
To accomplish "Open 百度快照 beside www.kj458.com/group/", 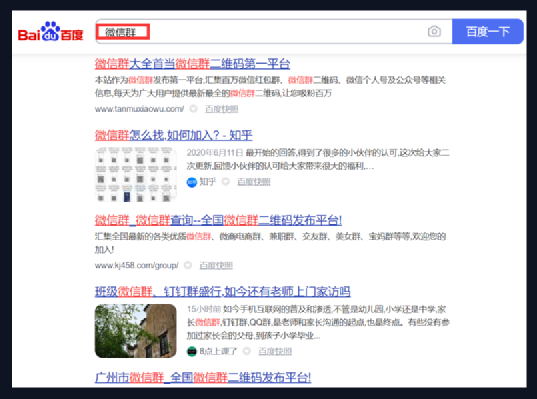I will (x=216, y=265).
